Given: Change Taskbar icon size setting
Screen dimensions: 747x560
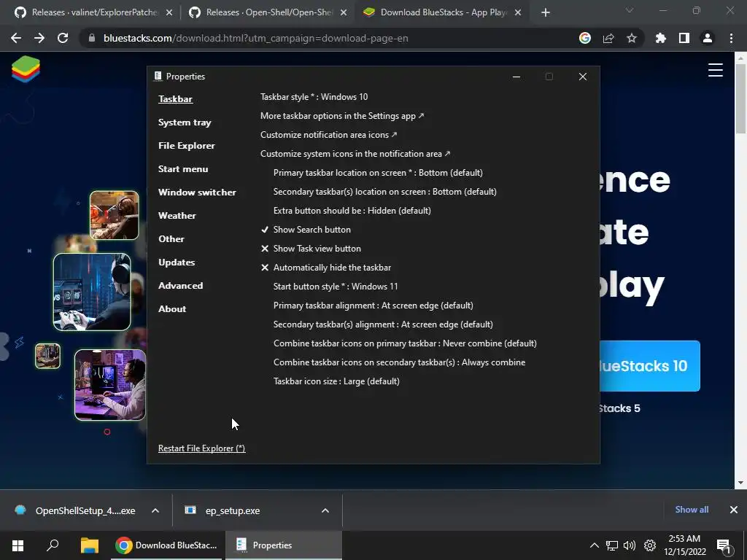Looking at the screenshot, I should click(336, 381).
